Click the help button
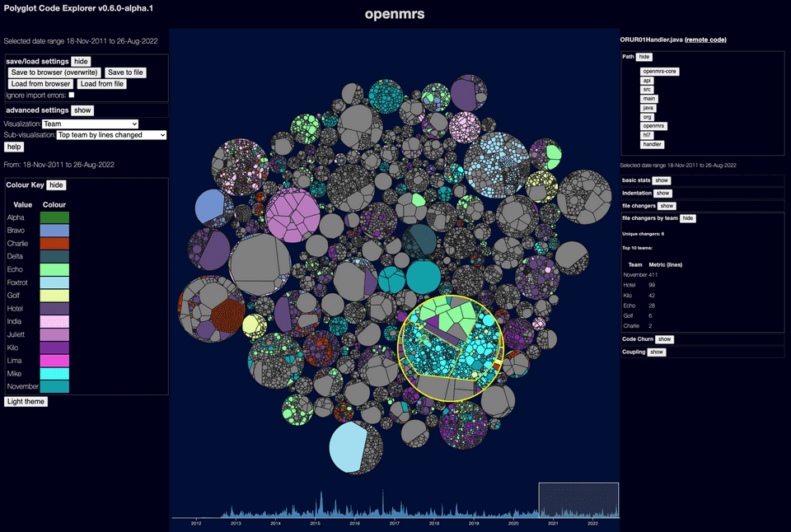This screenshot has height=532, width=791. click(x=14, y=147)
